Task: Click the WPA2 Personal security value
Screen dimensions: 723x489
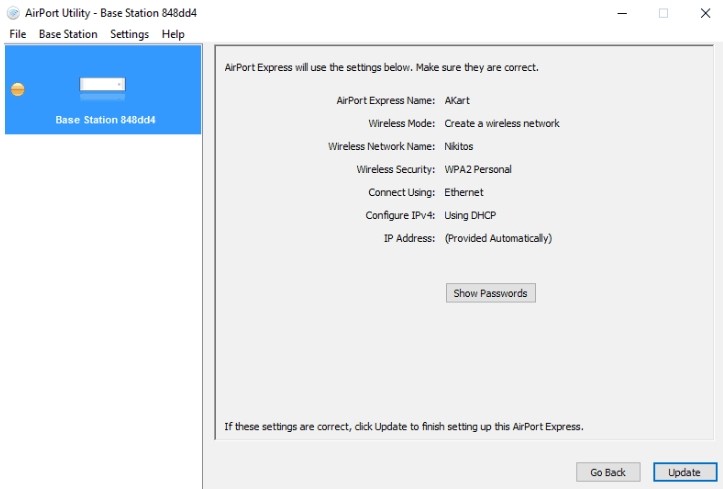Action: [478, 170]
